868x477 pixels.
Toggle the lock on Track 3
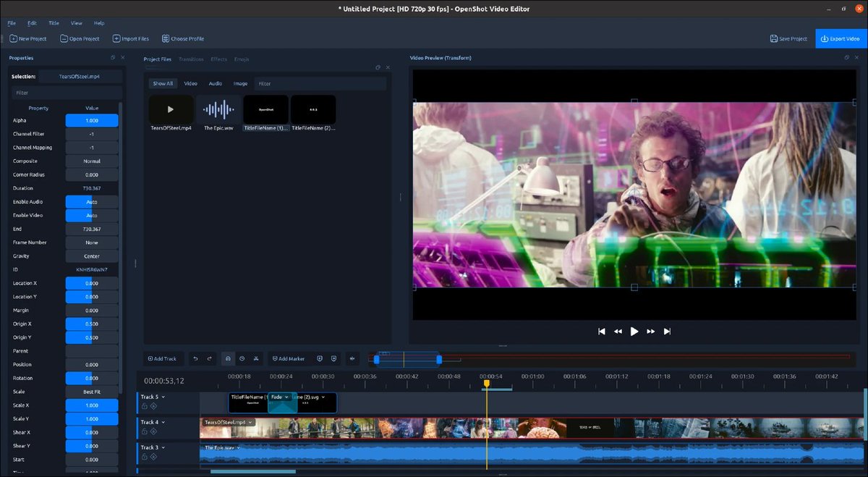click(145, 457)
